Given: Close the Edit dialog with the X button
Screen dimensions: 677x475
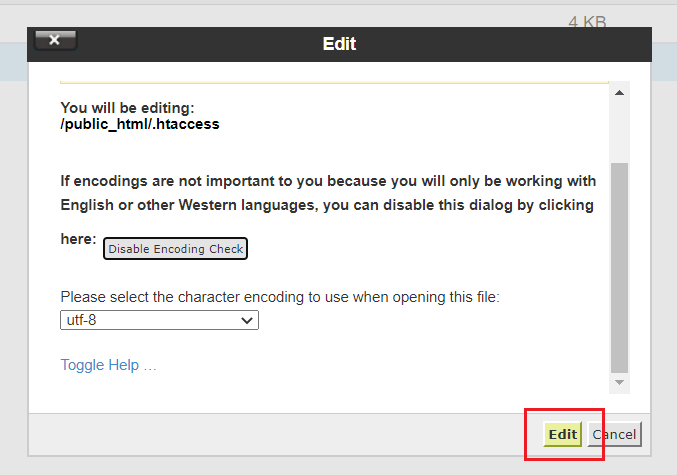Looking at the screenshot, I should 55,40.
